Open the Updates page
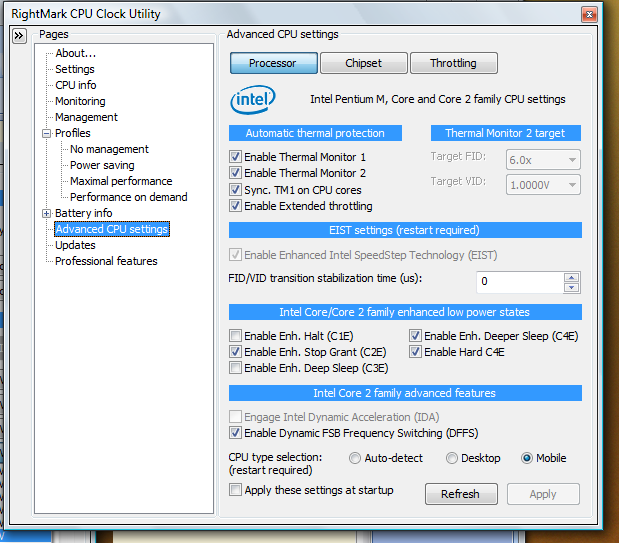Viewport: 619px width, 543px height. pyautogui.click(x=75, y=245)
